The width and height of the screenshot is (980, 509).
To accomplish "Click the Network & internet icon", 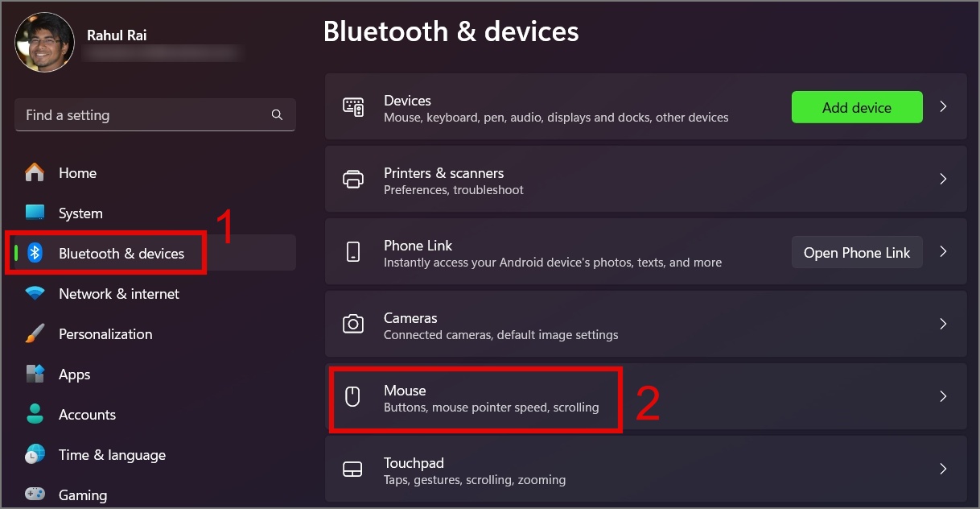I will (x=35, y=293).
